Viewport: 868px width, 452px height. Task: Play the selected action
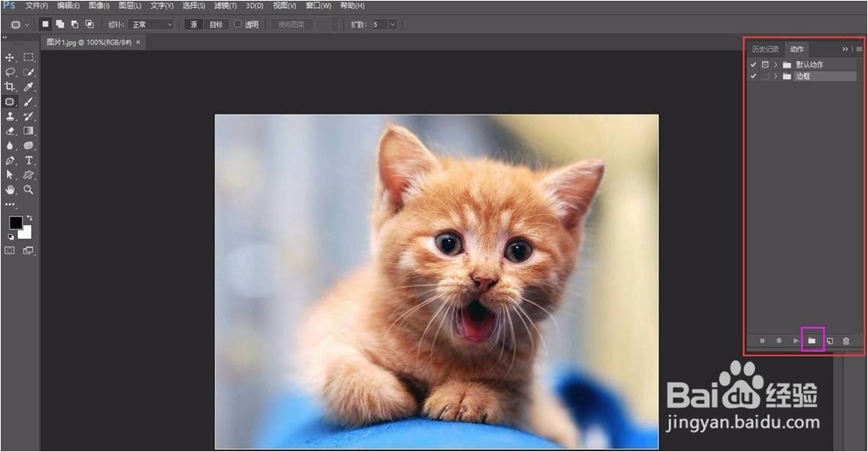click(795, 341)
